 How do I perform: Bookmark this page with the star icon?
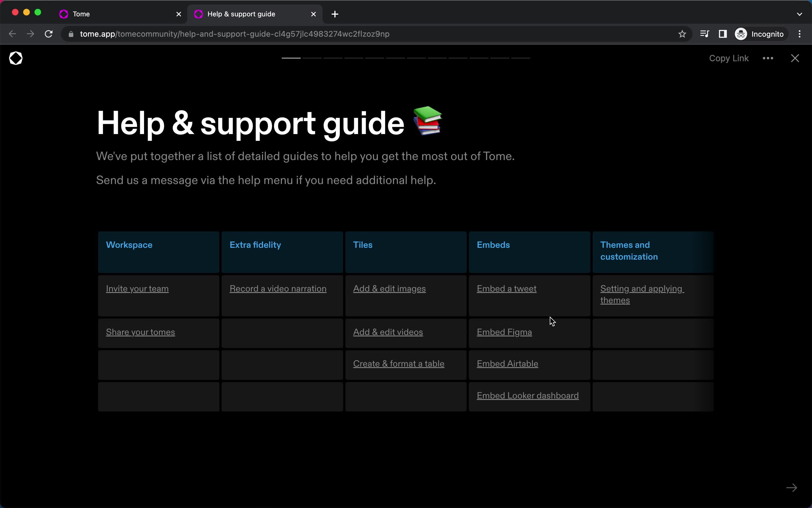(x=682, y=34)
